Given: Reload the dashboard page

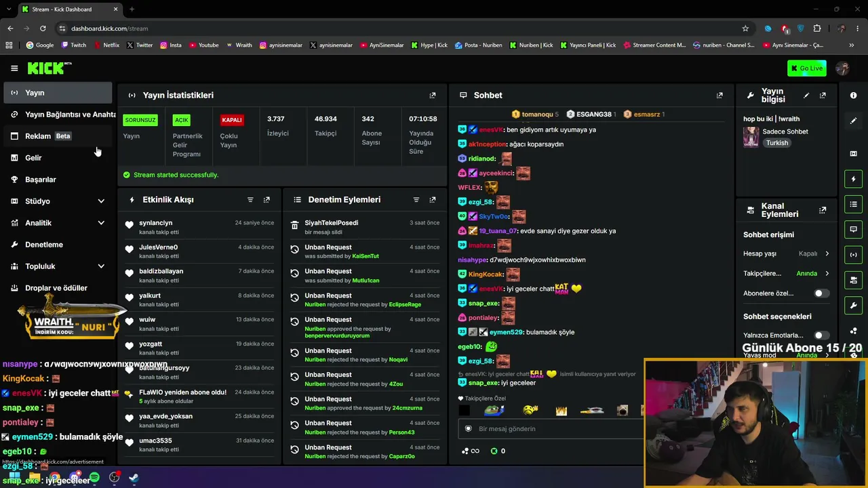Looking at the screenshot, I should 43,28.
